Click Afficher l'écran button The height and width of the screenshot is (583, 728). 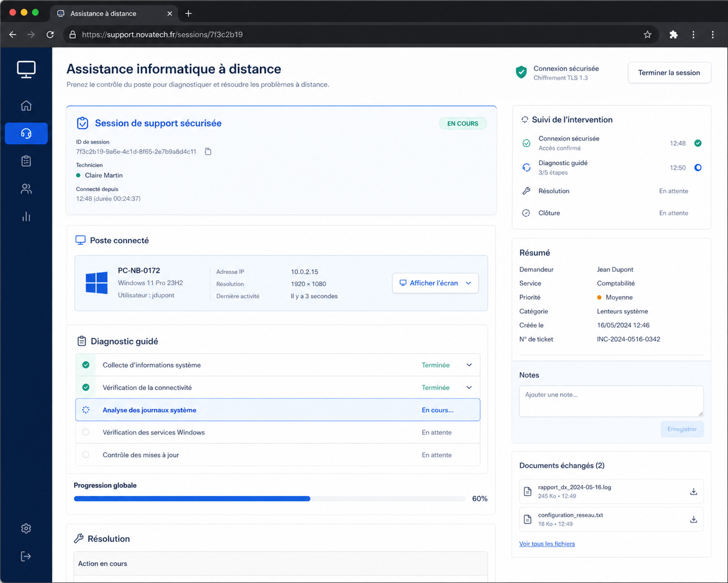point(435,283)
